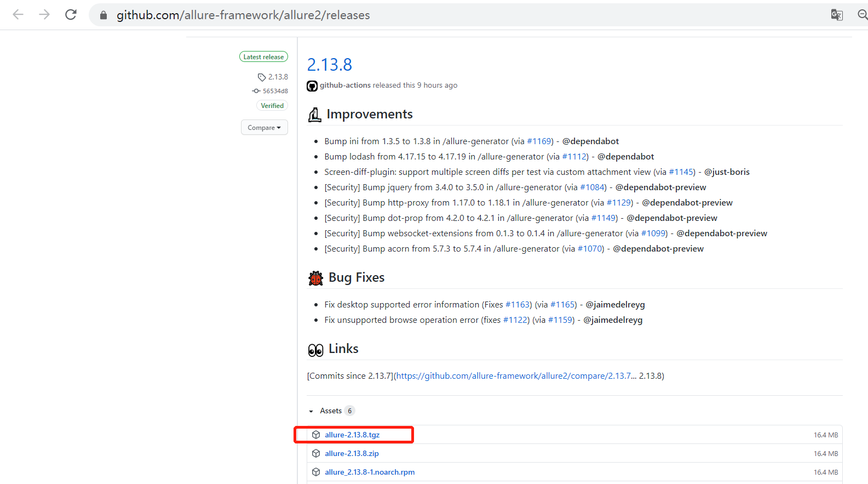Open pull request #1112

(x=574, y=157)
